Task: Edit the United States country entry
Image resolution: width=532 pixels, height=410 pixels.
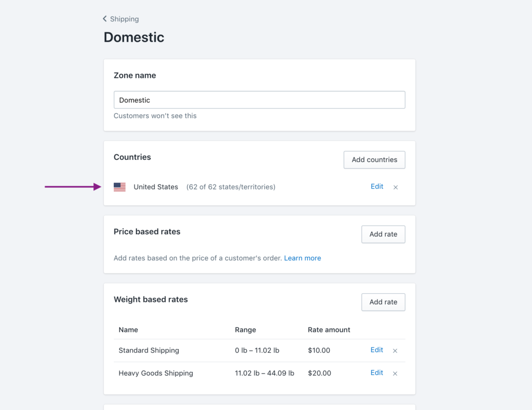Action: (377, 187)
